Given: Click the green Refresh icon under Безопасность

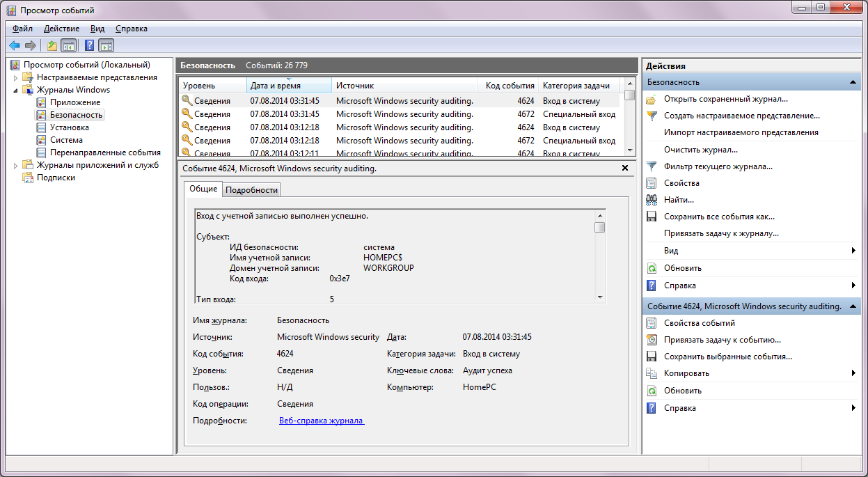Looking at the screenshot, I should click(x=652, y=268).
